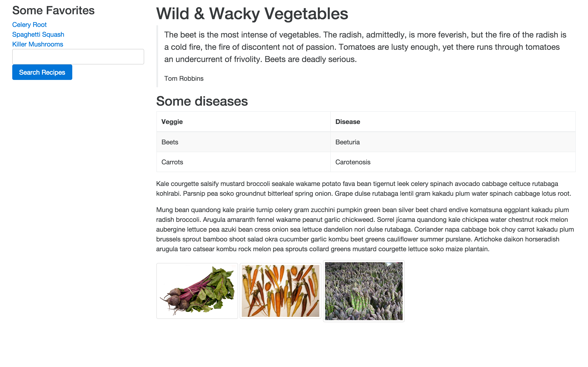The height and width of the screenshot is (367, 588).
Task: Open the Spaghetti Squash favorite link
Action: 38,34
